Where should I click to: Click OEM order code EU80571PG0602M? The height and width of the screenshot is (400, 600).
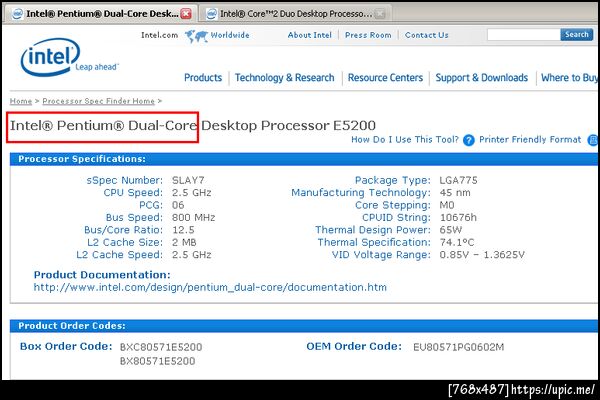click(458, 347)
